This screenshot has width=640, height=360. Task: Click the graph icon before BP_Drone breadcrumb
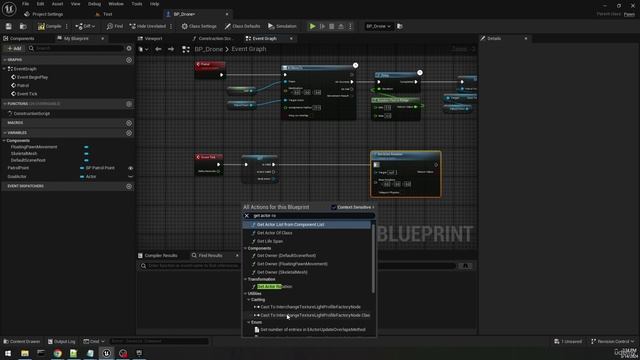point(186,49)
